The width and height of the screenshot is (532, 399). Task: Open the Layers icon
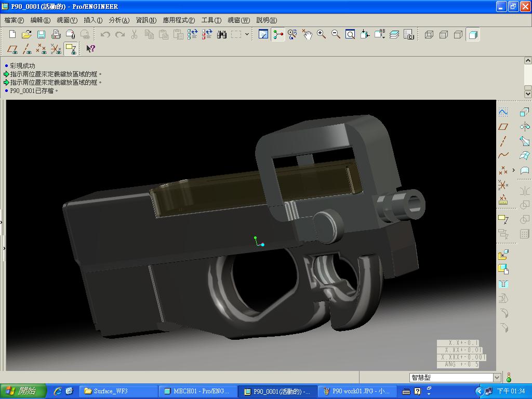pyautogui.click(x=394, y=34)
